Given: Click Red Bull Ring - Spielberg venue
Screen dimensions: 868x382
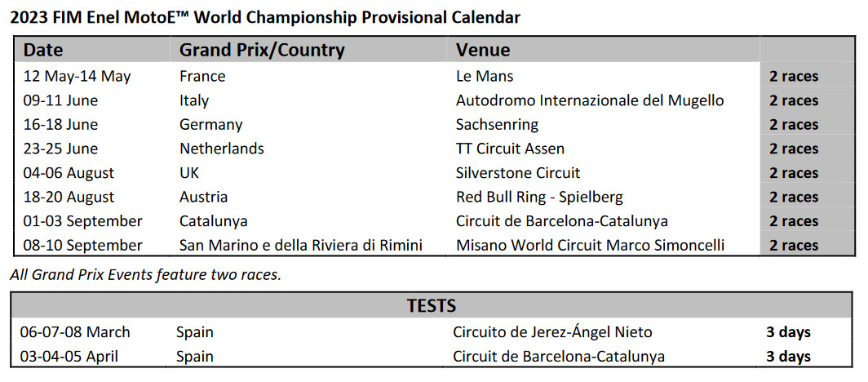Looking at the screenshot, I should tap(539, 197).
